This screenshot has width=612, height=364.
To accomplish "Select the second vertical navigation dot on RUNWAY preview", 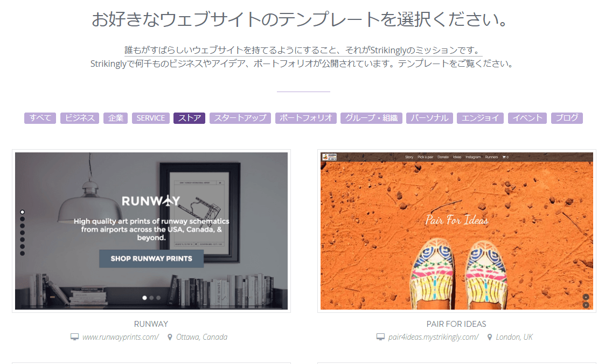I will click(x=22, y=218).
